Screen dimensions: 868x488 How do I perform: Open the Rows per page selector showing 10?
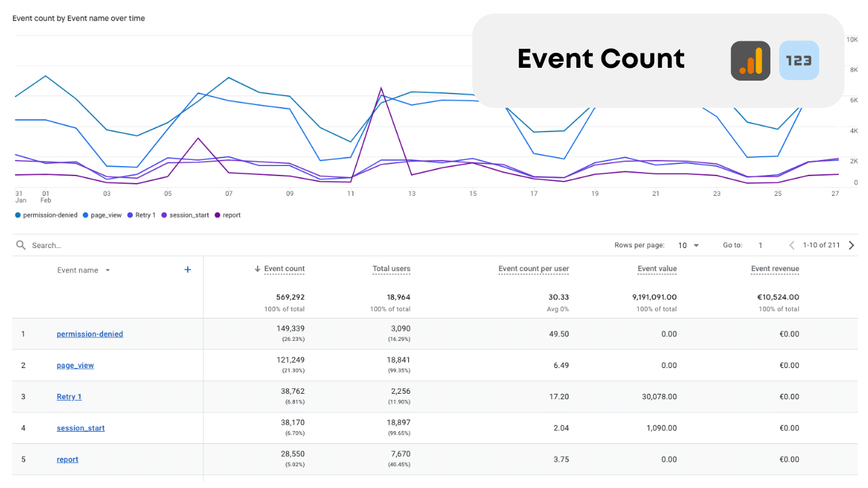[x=687, y=245]
